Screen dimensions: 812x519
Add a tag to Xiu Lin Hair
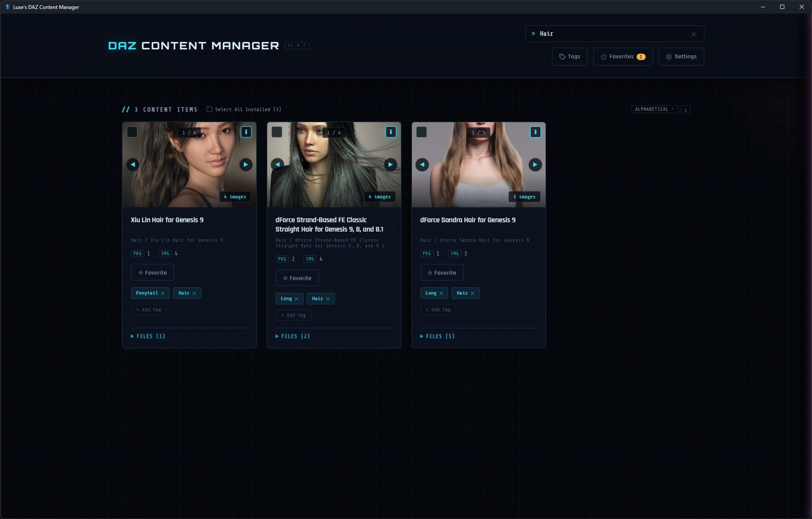coord(149,310)
